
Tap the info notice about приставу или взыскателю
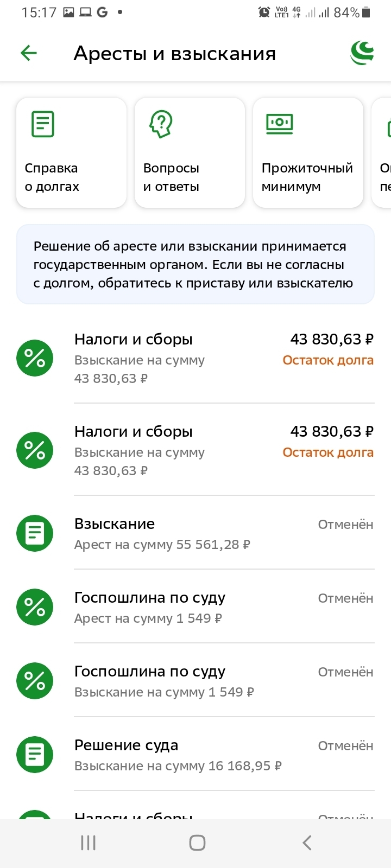point(195,264)
